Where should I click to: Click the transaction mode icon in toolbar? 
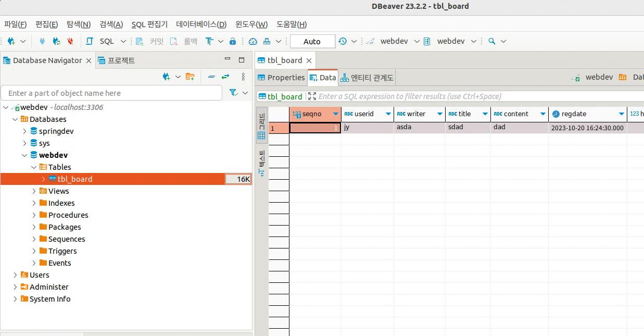(209, 41)
